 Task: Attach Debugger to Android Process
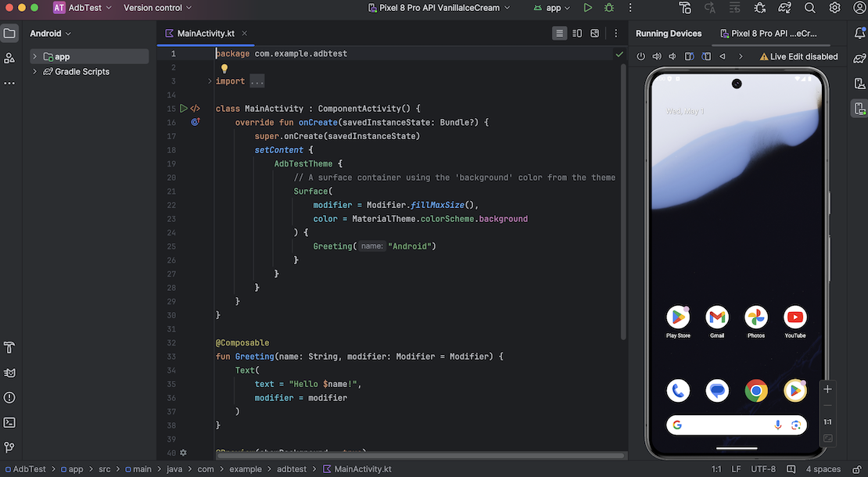[760, 8]
